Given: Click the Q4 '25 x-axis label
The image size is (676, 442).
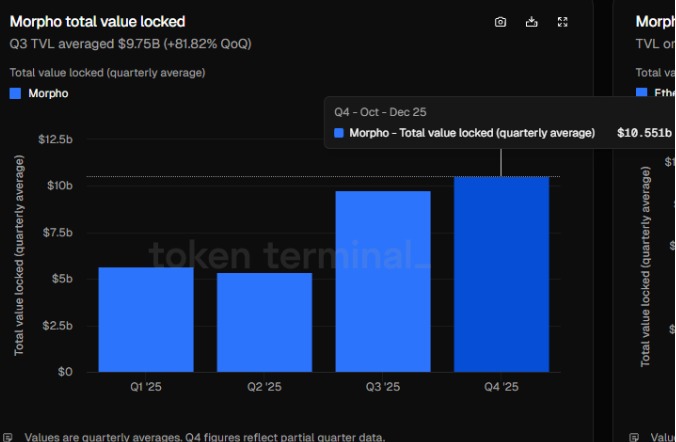Looking at the screenshot, I should pos(501,387).
